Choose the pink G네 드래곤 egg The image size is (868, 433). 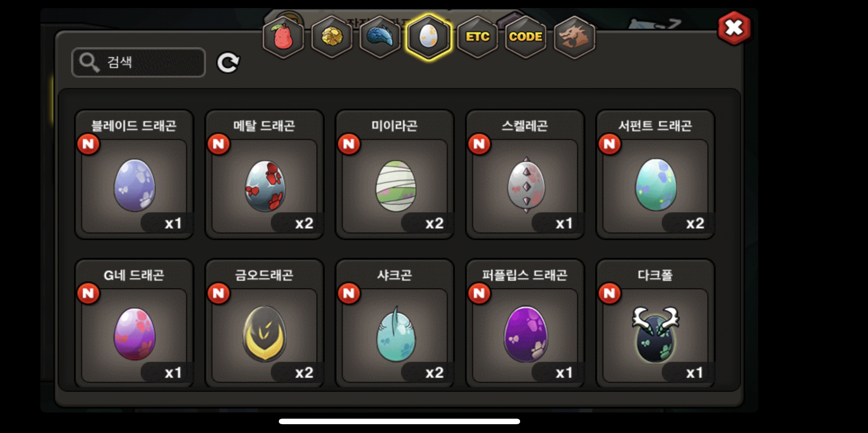click(134, 324)
